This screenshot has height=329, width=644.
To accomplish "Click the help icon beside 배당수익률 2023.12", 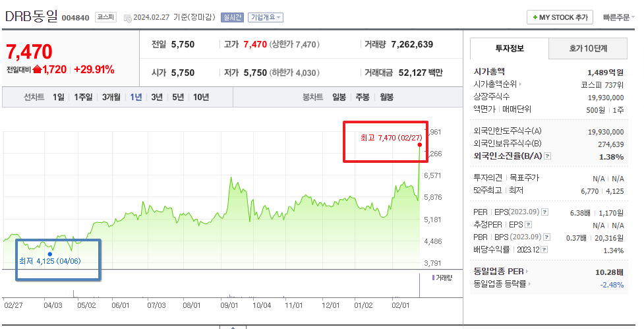I will [x=544, y=249].
